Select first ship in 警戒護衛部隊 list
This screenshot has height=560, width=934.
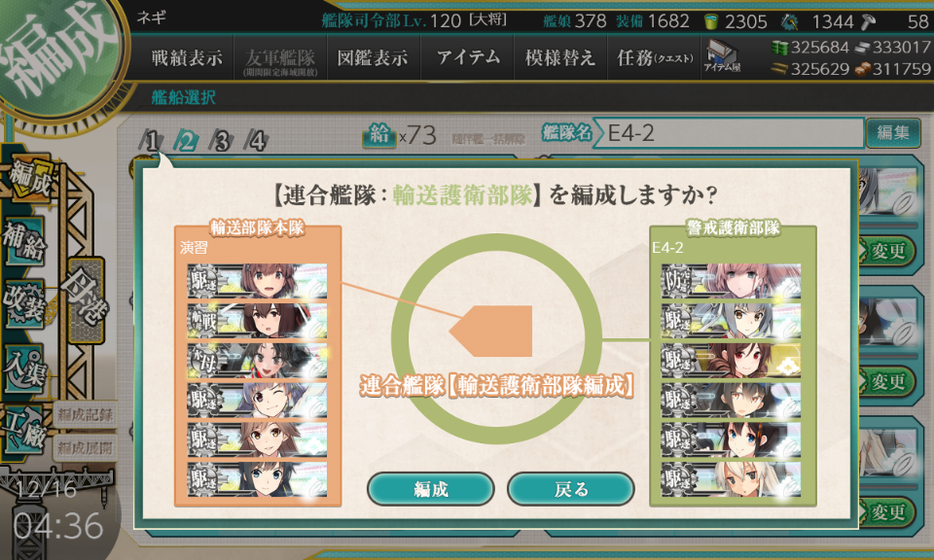coord(731,281)
